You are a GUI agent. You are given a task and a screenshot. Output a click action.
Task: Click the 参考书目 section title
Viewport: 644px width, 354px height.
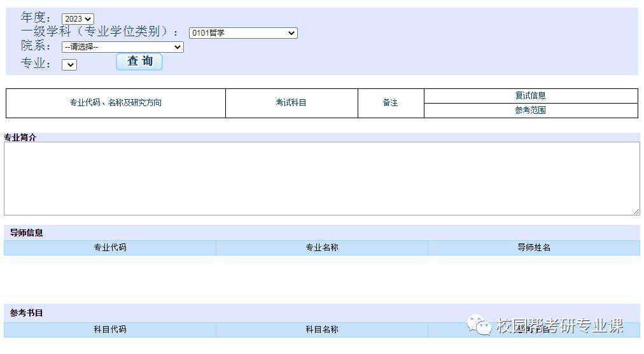tap(27, 313)
